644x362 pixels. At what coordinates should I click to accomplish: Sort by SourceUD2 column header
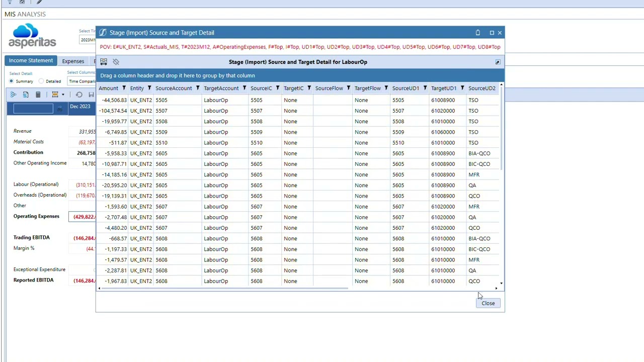(482, 88)
